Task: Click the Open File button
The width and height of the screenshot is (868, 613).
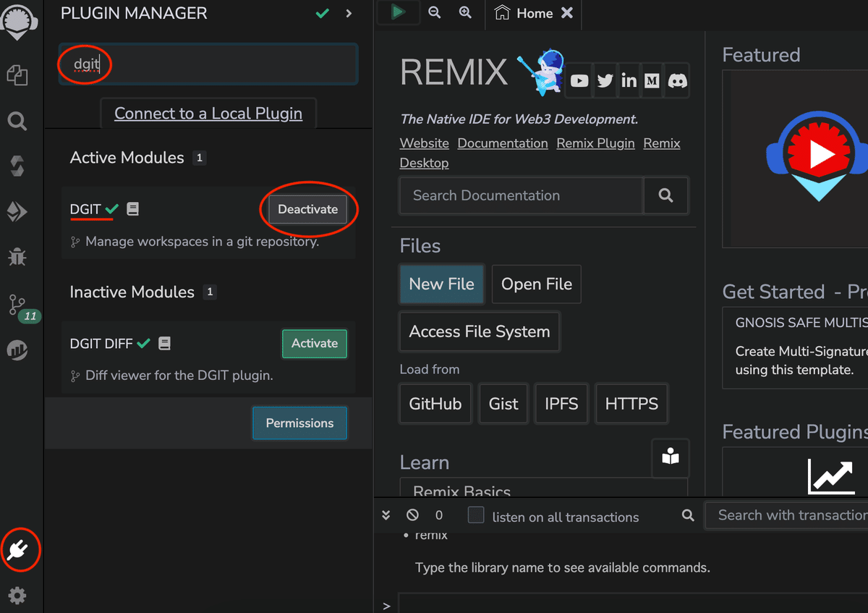Action: (537, 284)
